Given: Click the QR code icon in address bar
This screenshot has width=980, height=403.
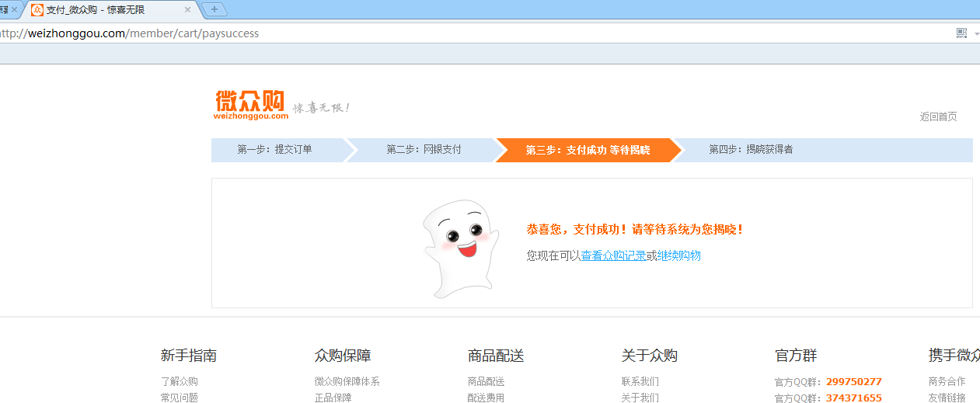Looking at the screenshot, I should tap(961, 33).
